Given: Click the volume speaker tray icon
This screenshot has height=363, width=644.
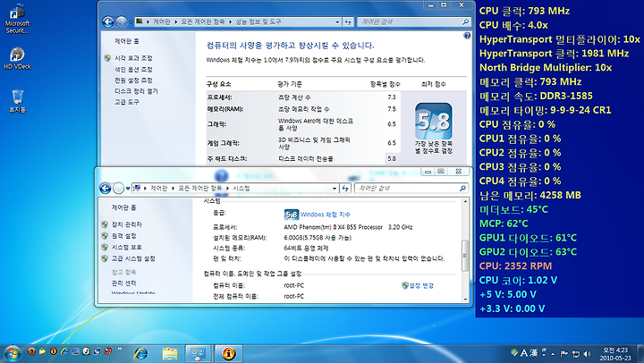Looking at the screenshot, I should pos(587,353).
